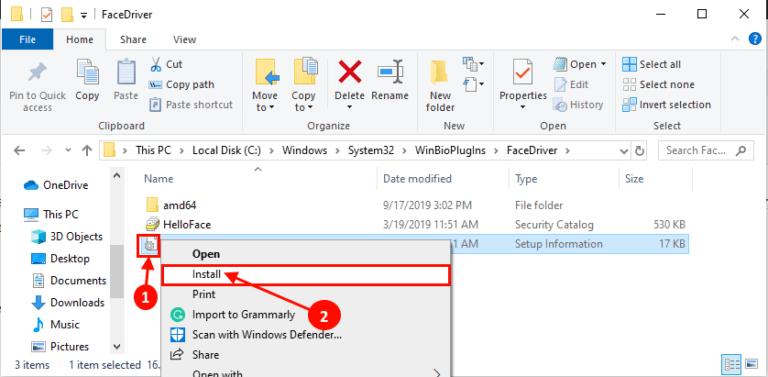
Task: Click the red Delete icon
Action: click(x=350, y=72)
